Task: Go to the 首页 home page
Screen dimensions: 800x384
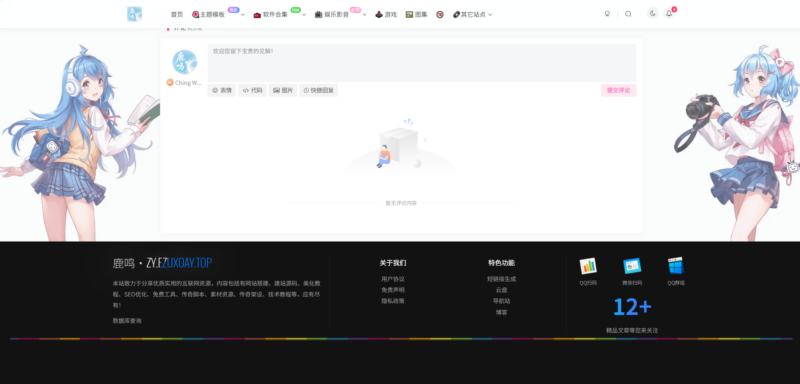Action: pyautogui.click(x=177, y=15)
